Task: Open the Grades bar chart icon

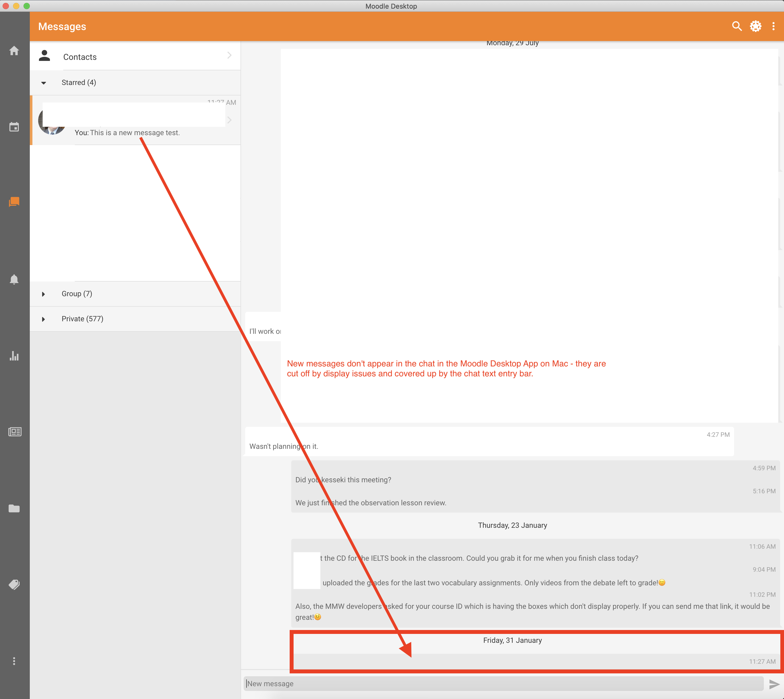Action: click(14, 356)
